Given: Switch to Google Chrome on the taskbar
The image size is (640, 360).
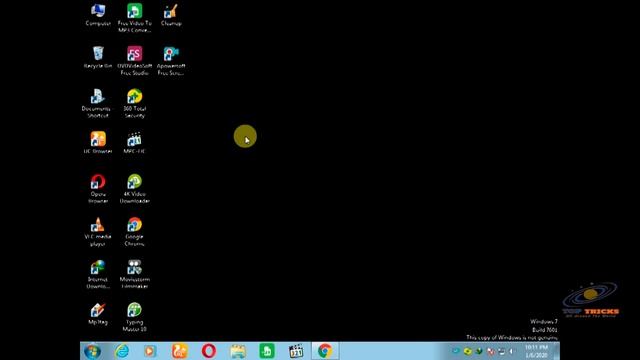Looking at the screenshot, I should tap(325, 351).
